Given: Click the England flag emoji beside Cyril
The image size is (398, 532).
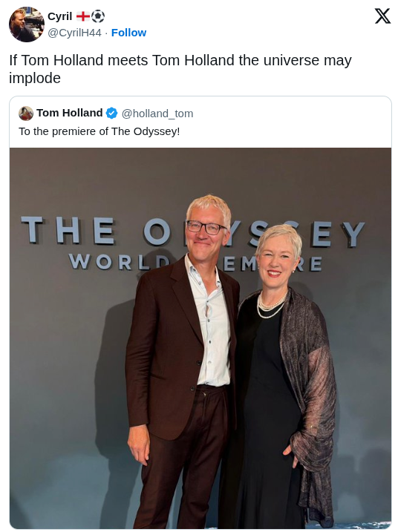Looking at the screenshot, I should (83, 16).
